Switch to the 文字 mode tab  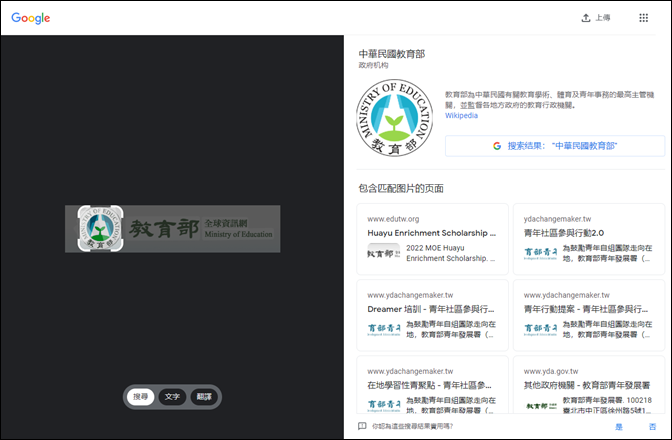tap(172, 397)
